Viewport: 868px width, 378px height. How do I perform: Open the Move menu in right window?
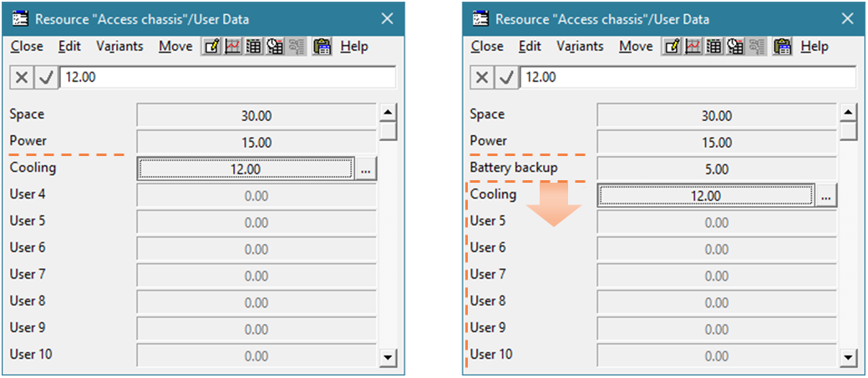[635, 47]
